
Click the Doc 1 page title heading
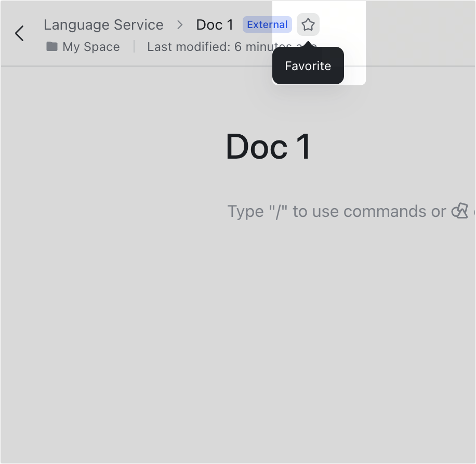pos(268,147)
